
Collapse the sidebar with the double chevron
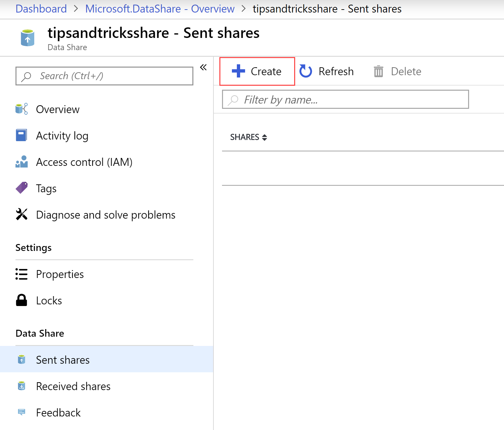pyautogui.click(x=203, y=67)
